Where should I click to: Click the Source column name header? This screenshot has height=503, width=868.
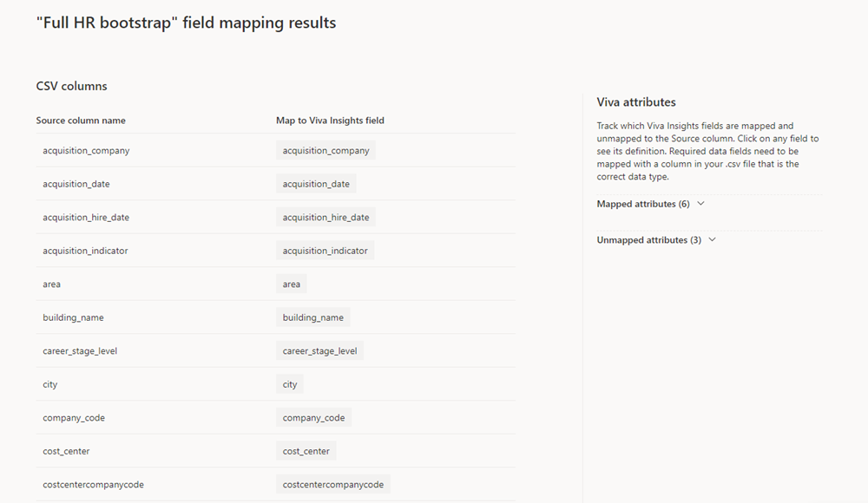(81, 120)
